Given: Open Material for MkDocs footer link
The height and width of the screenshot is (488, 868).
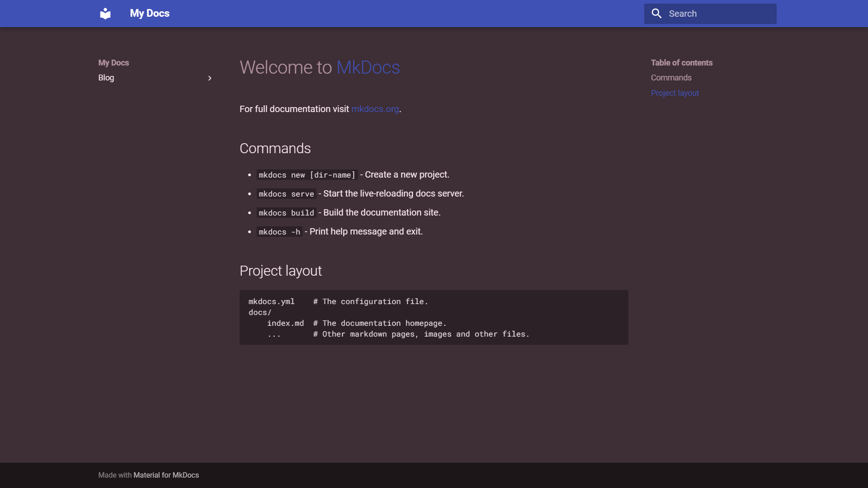Looking at the screenshot, I should click(166, 475).
